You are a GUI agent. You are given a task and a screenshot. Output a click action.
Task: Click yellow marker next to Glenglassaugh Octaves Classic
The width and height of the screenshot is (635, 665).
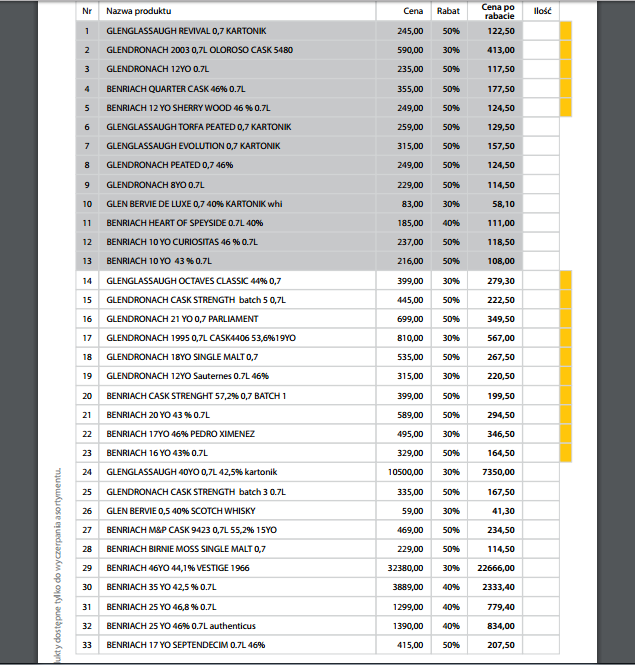coord(565,281)
